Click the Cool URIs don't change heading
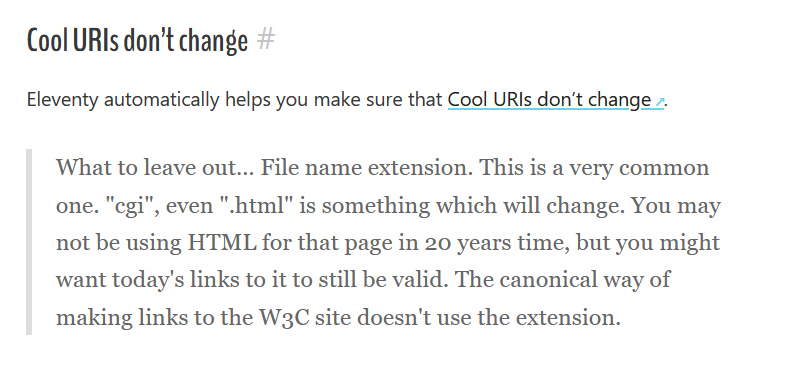The height and width of the screenshot is (385, 785). 137,40
